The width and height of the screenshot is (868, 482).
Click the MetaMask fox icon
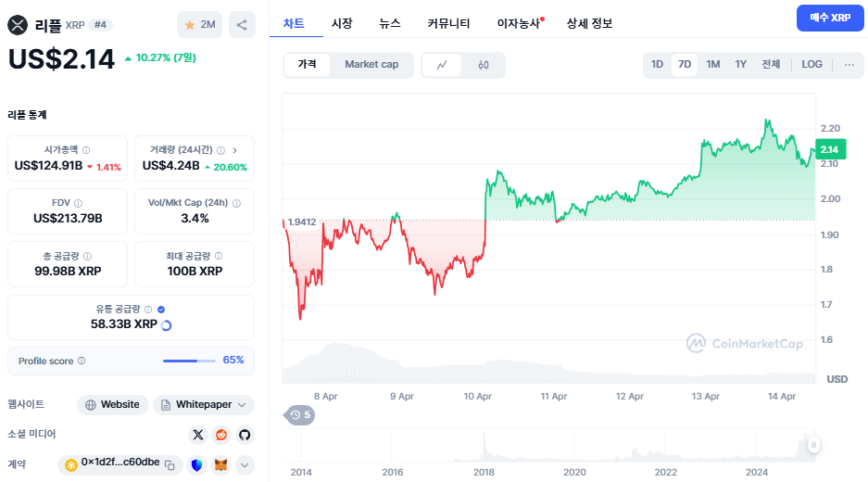[x=220, y=464]
